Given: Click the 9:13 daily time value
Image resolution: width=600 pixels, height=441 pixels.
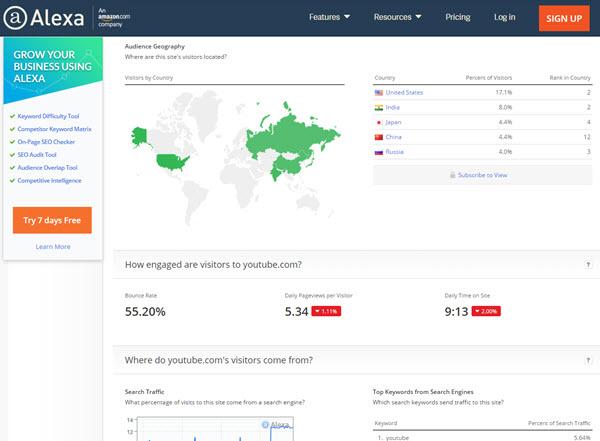Looking at the screenshot, I should pyautogui.click(x=456, y=312).
